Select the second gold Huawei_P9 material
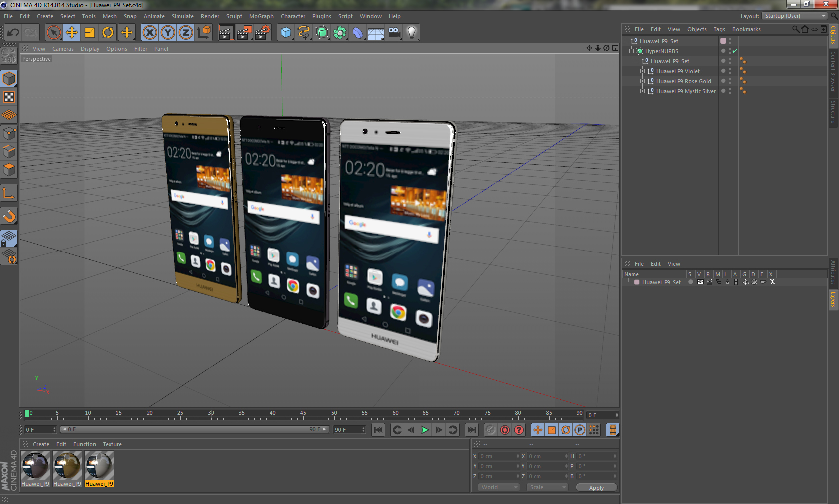The image size is (839, 504). (x=67, y=469)
